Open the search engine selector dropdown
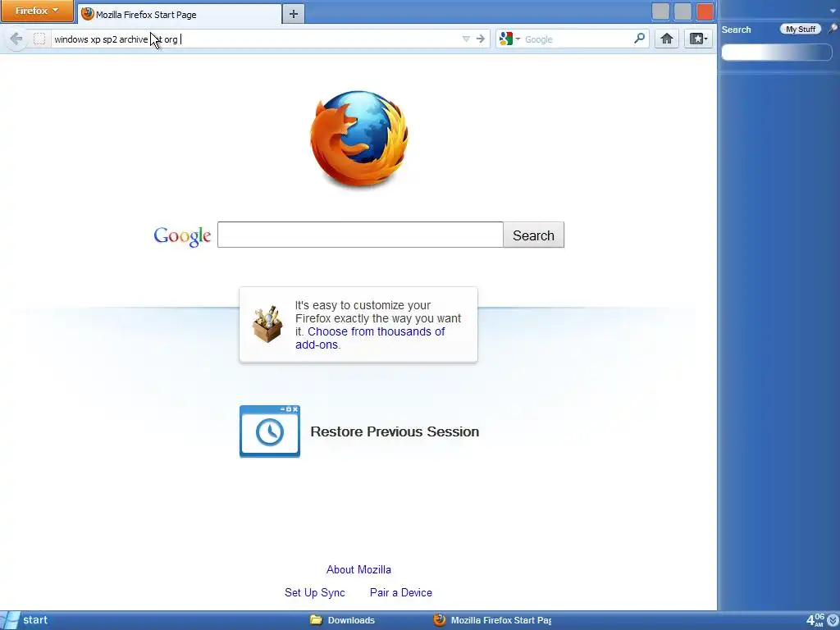The image size is (840, 630). pos(509,39)
